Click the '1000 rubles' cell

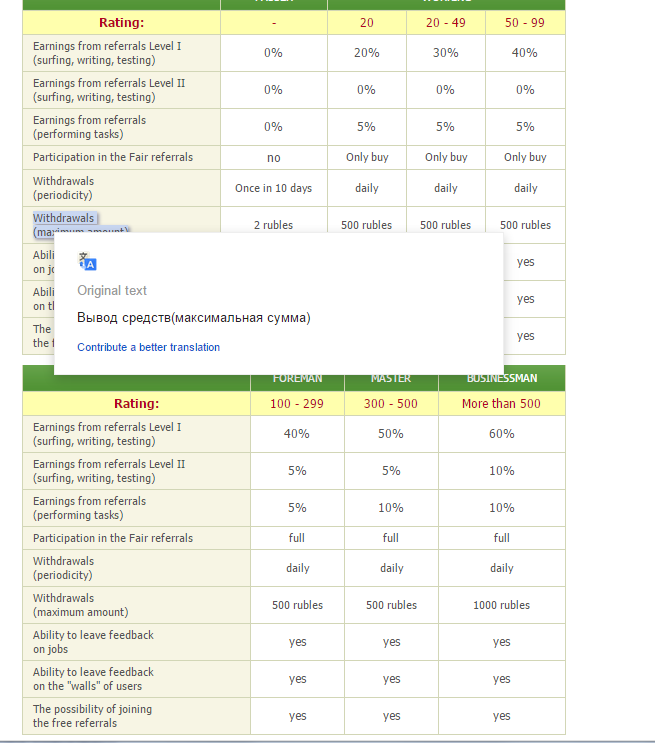[x=501, y=605]
